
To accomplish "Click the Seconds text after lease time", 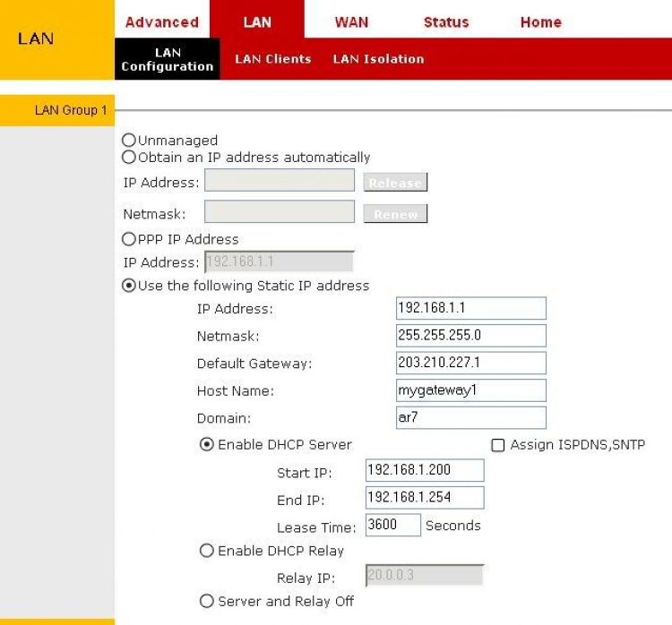I will pyautogui.click(x=453, y=526).
